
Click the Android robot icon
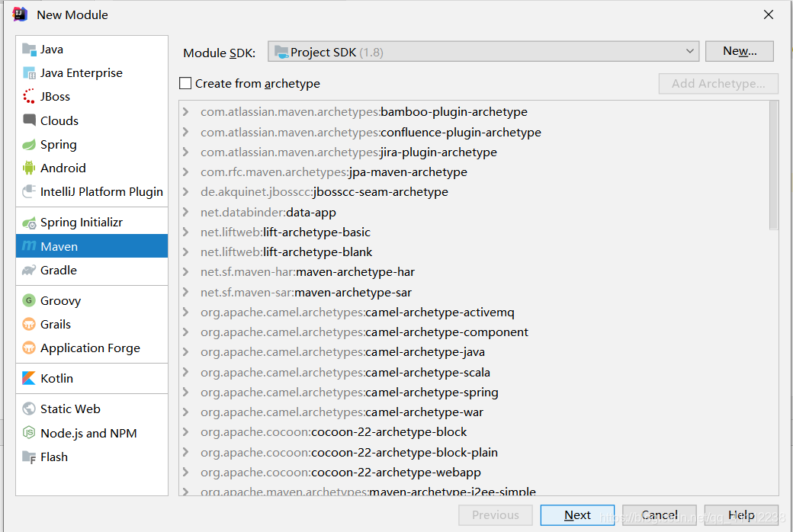coord(29,168)
